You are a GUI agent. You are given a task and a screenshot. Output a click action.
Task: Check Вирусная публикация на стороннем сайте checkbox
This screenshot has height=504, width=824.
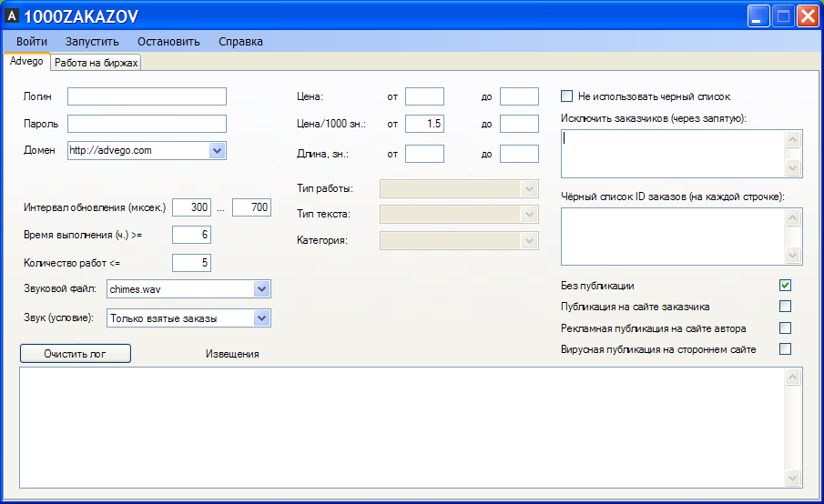pyautogui.click(x=785, y=349)
